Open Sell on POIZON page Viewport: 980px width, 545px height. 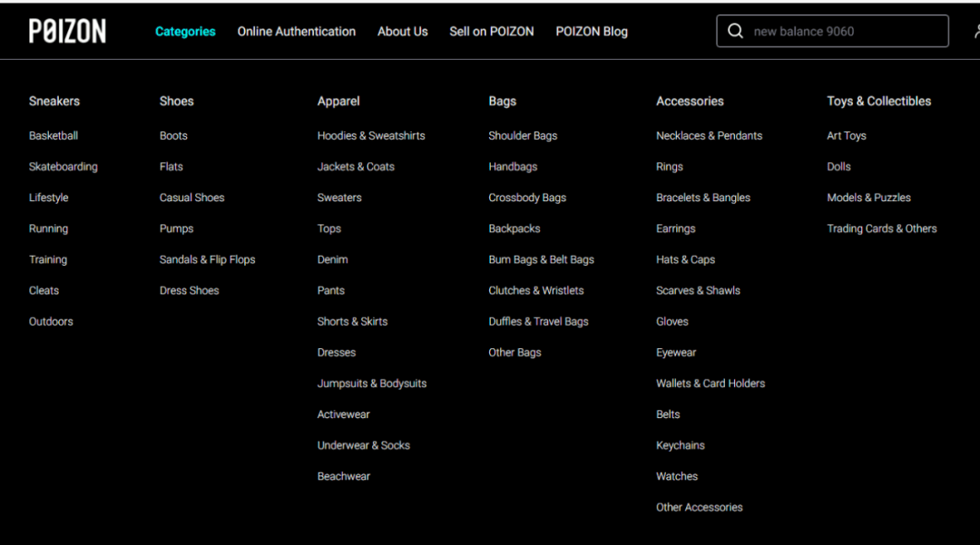[492, 32]
